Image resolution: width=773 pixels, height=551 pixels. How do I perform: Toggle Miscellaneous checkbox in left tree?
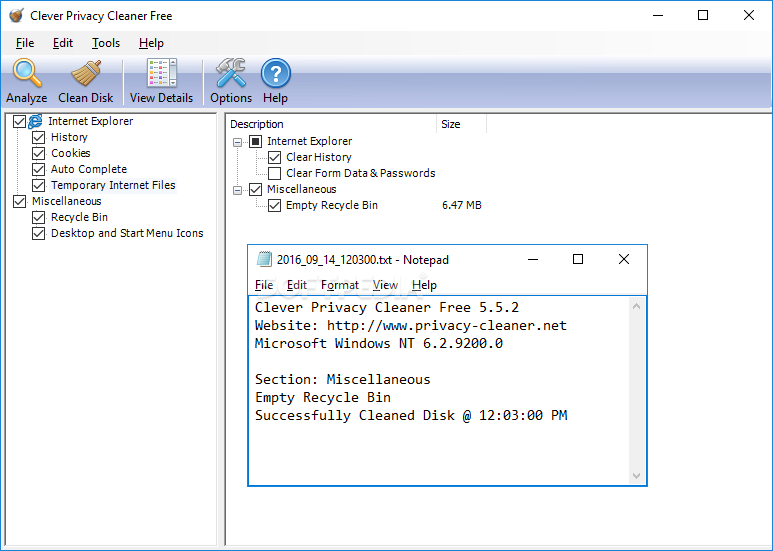point(19,201)
